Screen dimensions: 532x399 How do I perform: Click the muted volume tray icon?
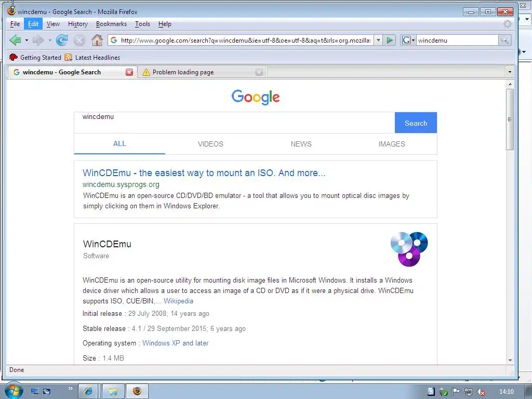[481, 392]
